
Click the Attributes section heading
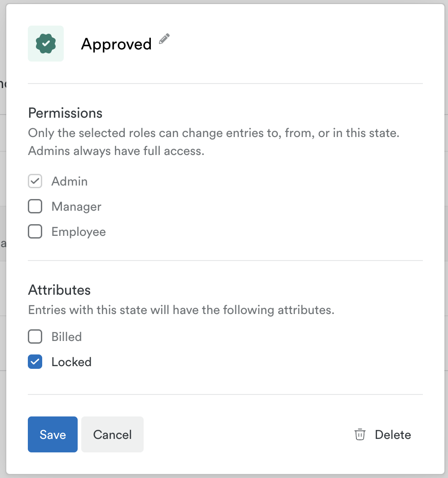point(59,290)
